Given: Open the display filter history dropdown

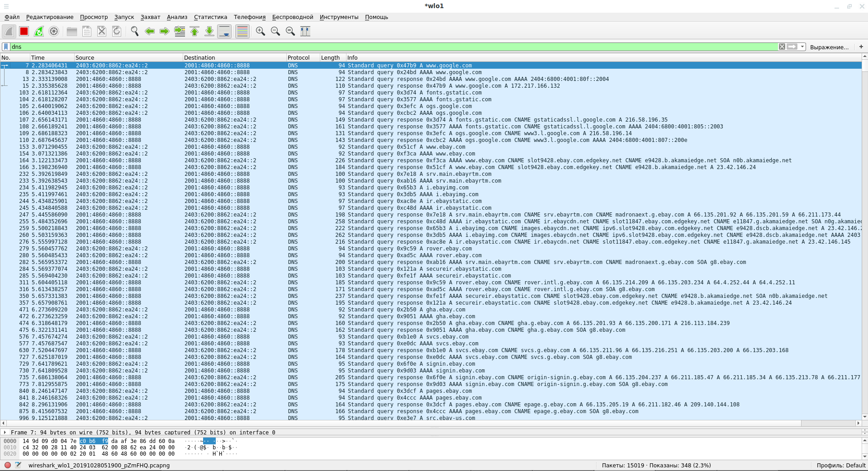Looking at the screenshot, I should point(802,47).
